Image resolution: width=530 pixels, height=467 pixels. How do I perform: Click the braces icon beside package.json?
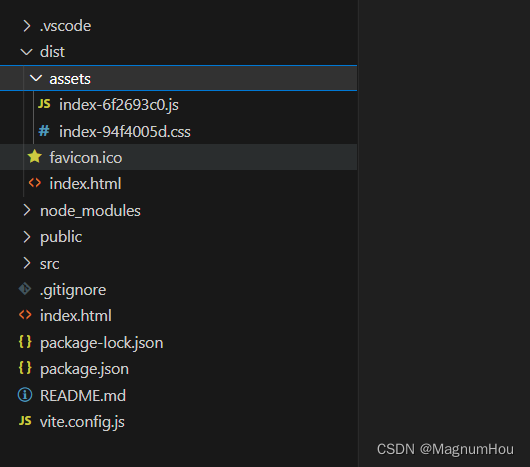pyautogui.click(x=25, y=368)
